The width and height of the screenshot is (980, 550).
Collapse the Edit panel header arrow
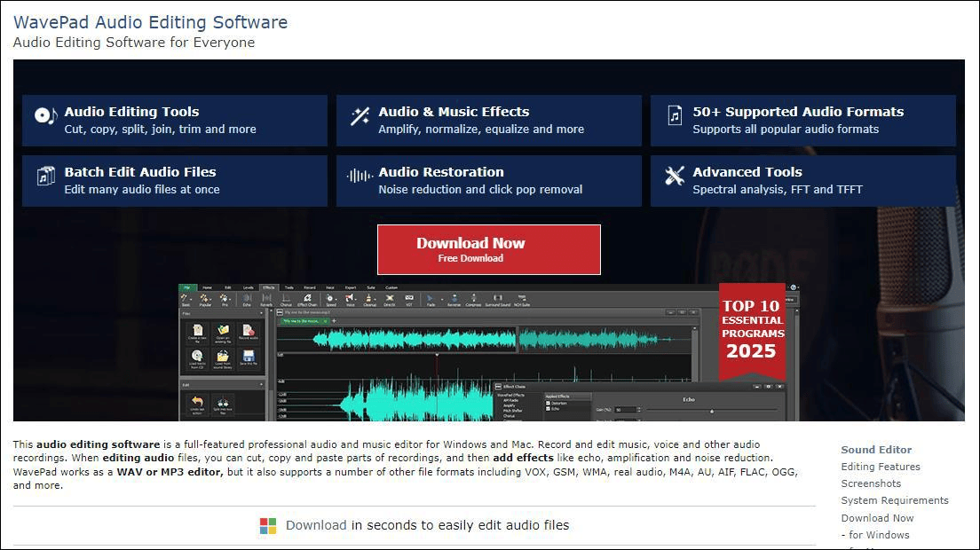click(262, 385)
